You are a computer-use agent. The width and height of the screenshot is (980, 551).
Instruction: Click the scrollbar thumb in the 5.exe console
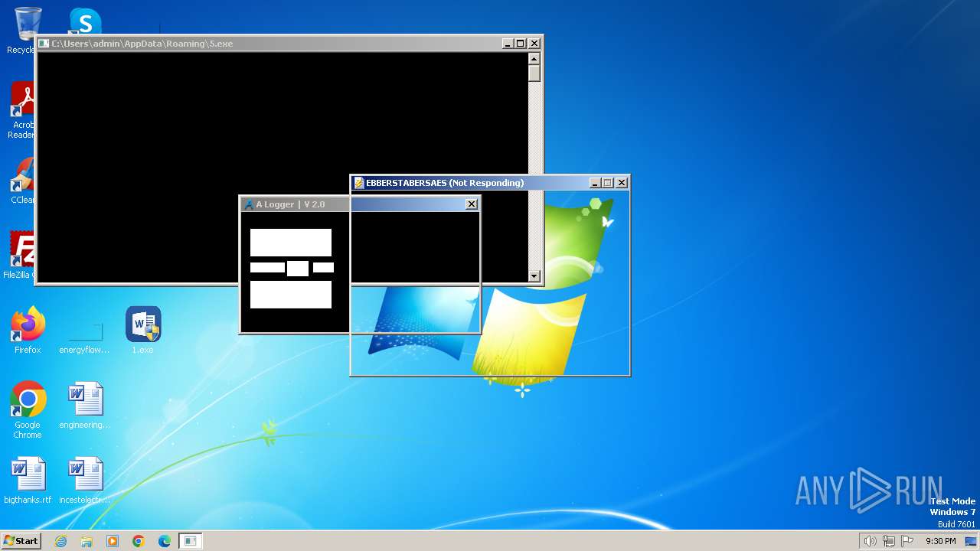[x=534, y=73]
